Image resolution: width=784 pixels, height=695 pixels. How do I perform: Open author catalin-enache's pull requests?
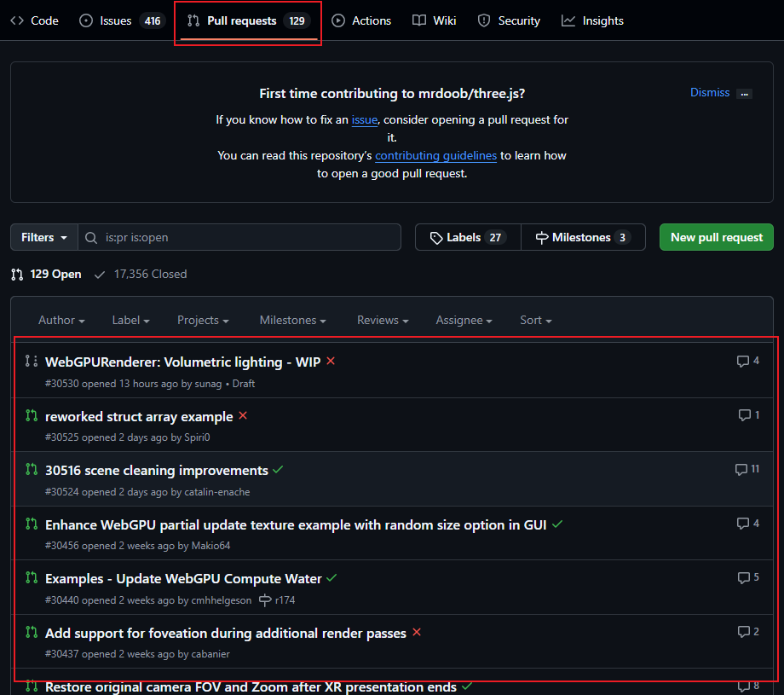point(217,492)
